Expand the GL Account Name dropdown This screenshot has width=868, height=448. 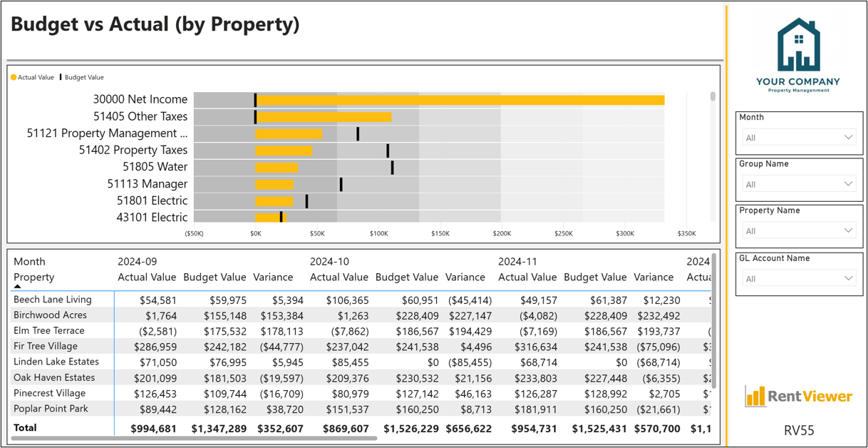pos(798,279)
